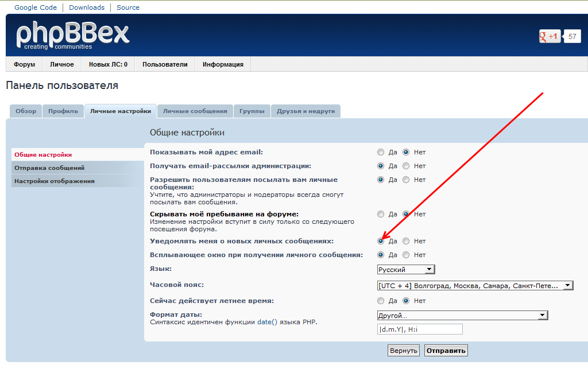Select 'Да' for hiding forum presence

click(x=381, y=214)
